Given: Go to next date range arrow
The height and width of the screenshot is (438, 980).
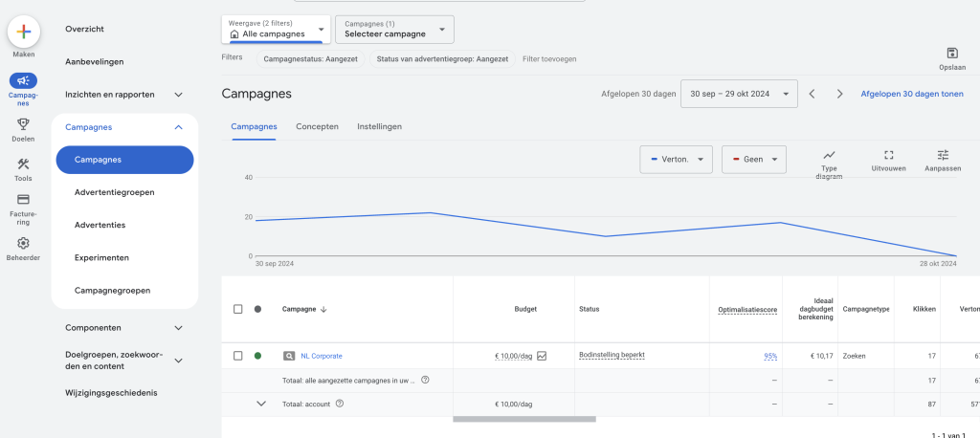Looking at the screenshot, I should pos(840,94).
